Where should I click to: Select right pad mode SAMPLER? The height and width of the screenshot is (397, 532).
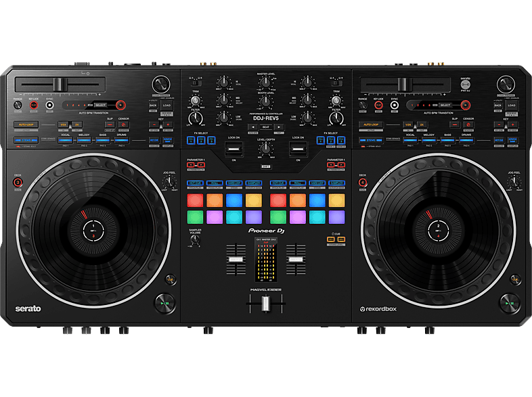(336, 183)
